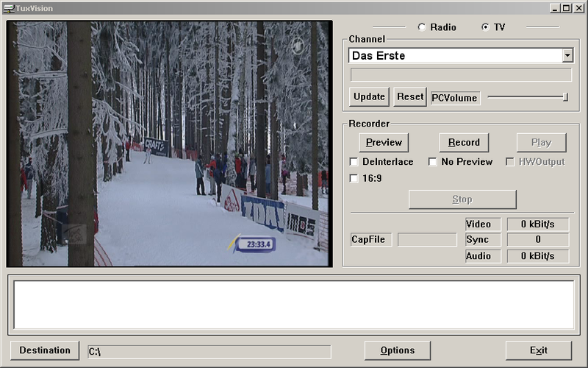Open the channel dropdown arrow
Screen dimensions: 588x368
click(567, 56)
